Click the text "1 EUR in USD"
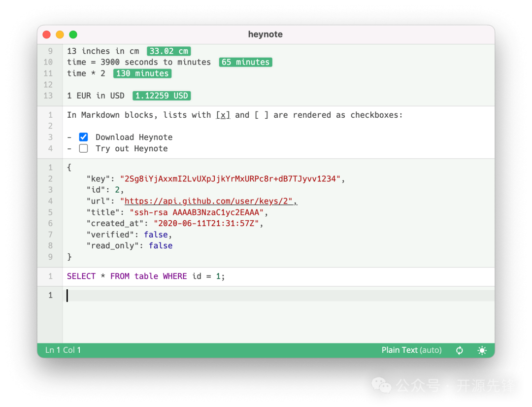The width and height of the screenshot is (532, 407). tap(96, 96)
